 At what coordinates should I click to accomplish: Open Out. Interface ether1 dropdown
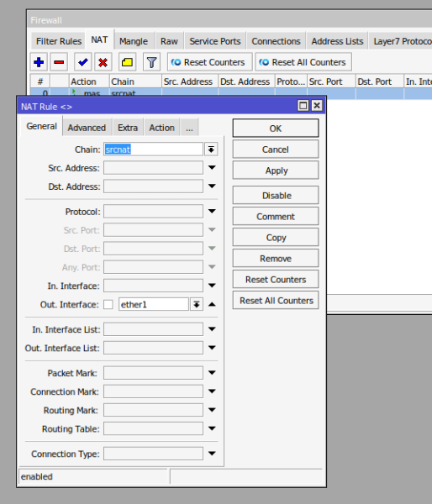click(x=197, y=304)
